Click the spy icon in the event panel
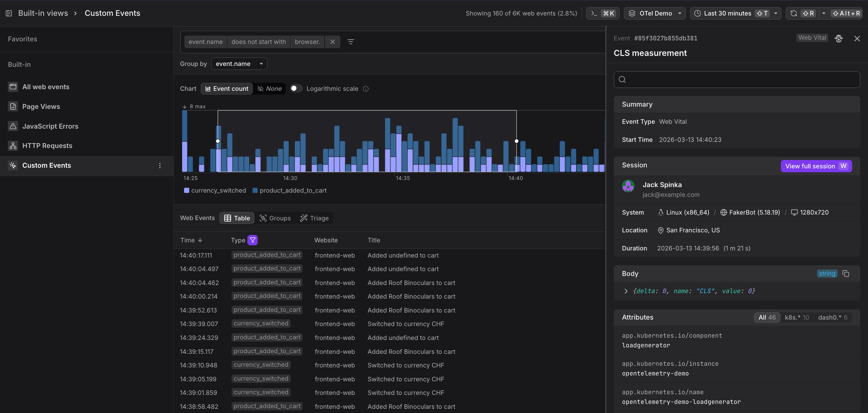 tap(839, 38)
